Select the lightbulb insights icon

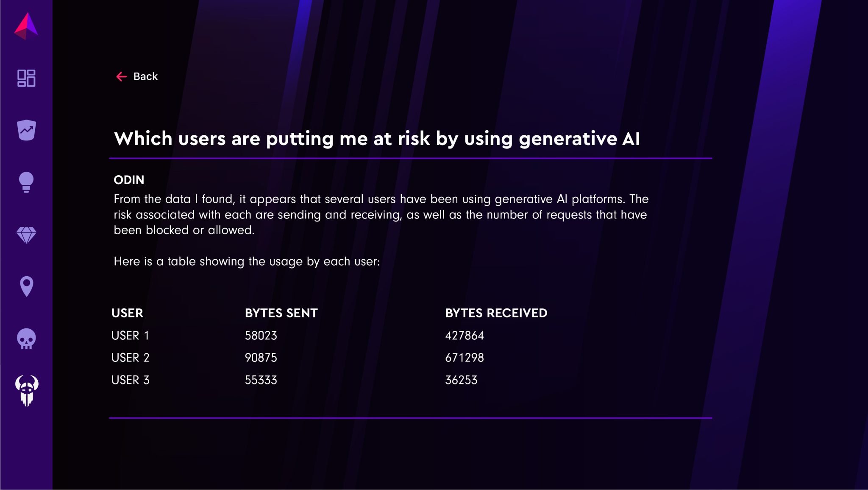click(x=26, y=182)
